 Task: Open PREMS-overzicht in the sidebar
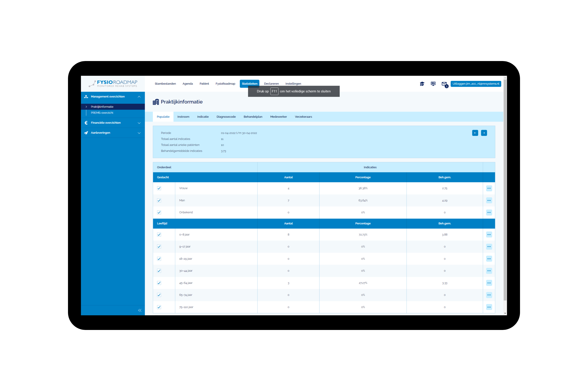tap(102, 113)
